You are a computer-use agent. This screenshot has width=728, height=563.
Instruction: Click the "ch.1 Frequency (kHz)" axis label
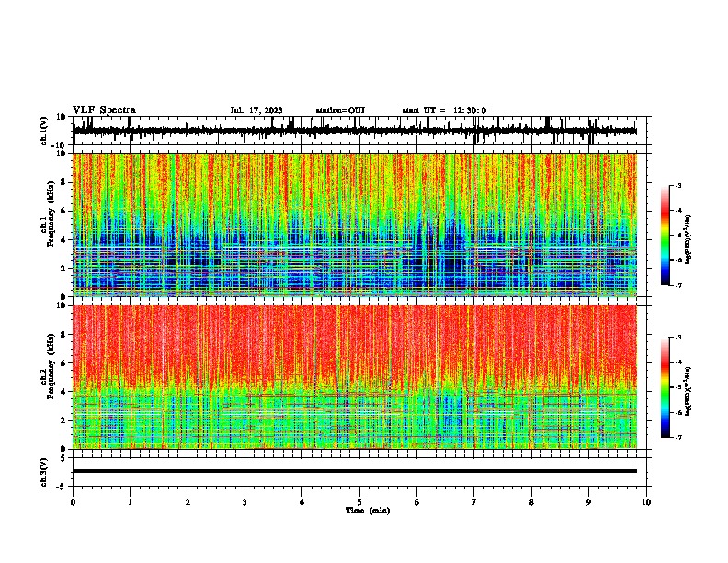pyautogui.click(x=50, y=224)
